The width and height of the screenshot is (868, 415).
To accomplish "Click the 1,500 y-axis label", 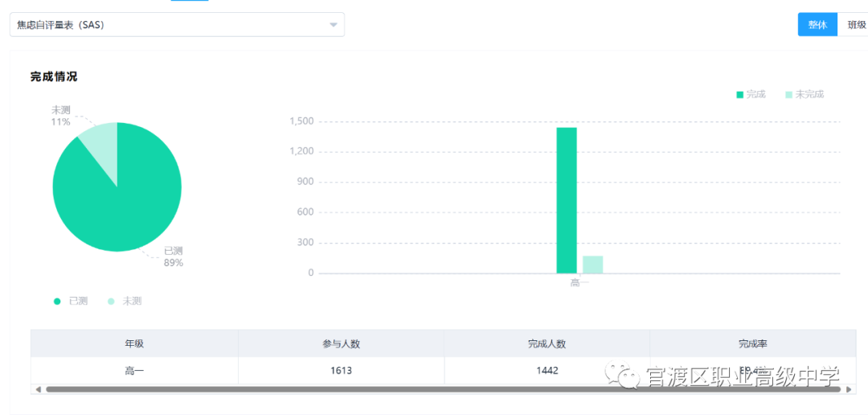I will [301, 121].
